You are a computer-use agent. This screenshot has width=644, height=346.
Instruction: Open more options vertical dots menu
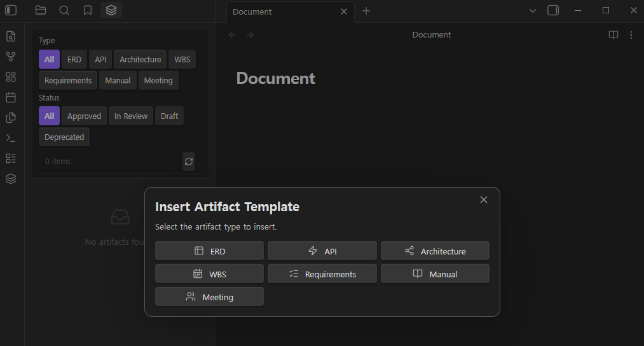click(x=631, y=35)
